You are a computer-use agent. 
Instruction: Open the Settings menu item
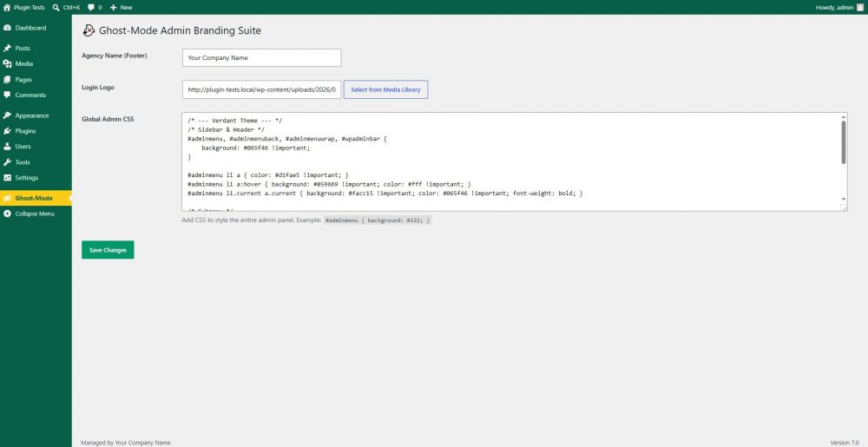click(x=36, y=178)
